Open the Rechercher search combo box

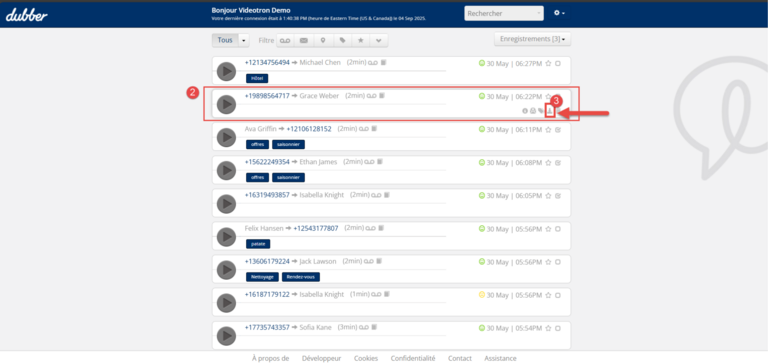pos(504,13)
